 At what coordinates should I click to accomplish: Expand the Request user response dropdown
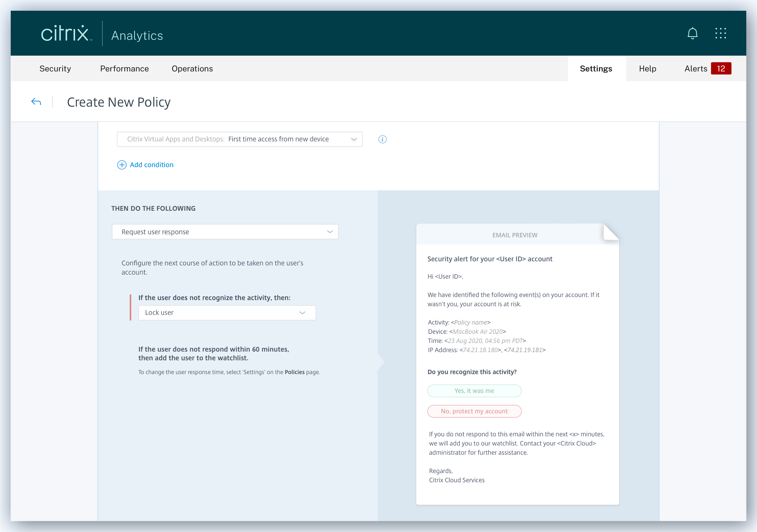coord(225,232)
